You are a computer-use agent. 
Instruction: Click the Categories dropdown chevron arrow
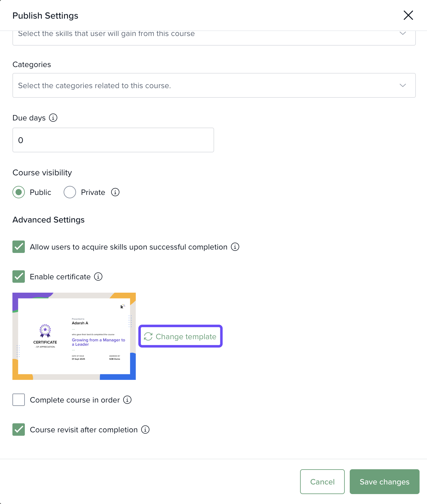402,86
